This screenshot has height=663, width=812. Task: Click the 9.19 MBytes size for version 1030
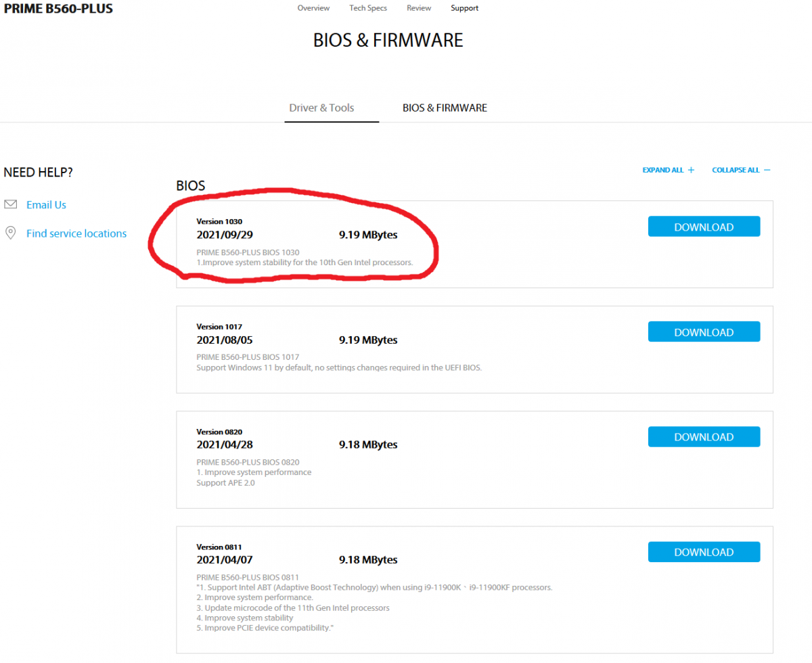tap(368, 235)
